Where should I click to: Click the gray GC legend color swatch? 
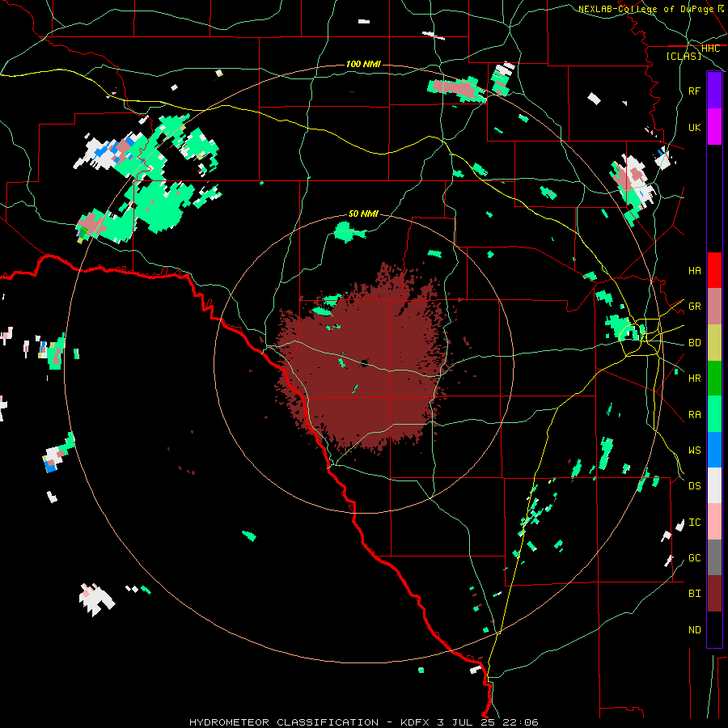(x=714, y=557)
